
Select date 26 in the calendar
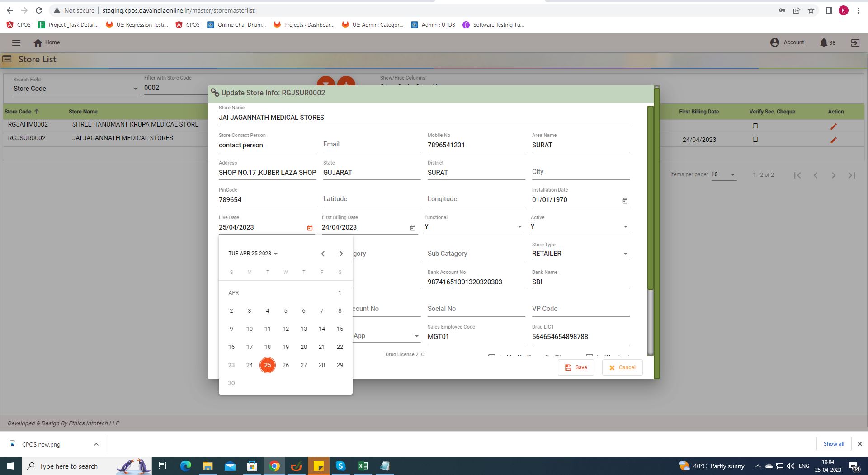pos(285,365)
